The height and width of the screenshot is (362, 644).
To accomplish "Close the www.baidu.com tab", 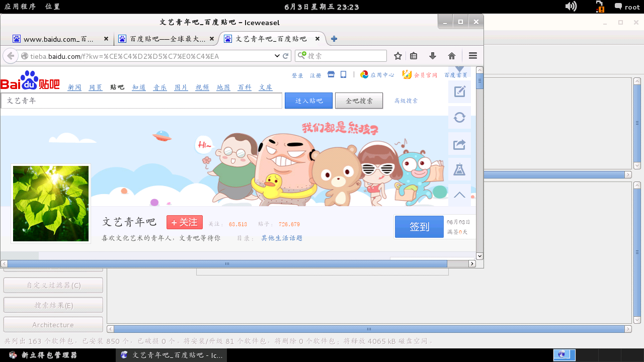I will click(106, 39).
